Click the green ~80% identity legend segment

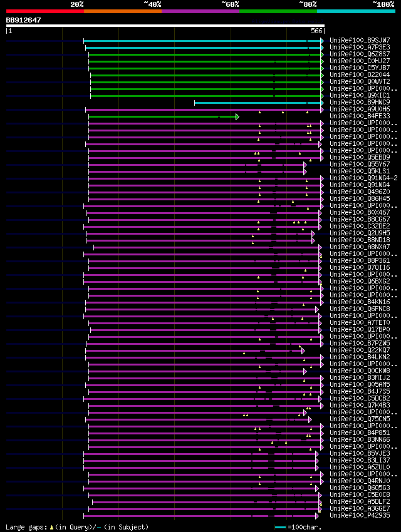coord(278,11)
